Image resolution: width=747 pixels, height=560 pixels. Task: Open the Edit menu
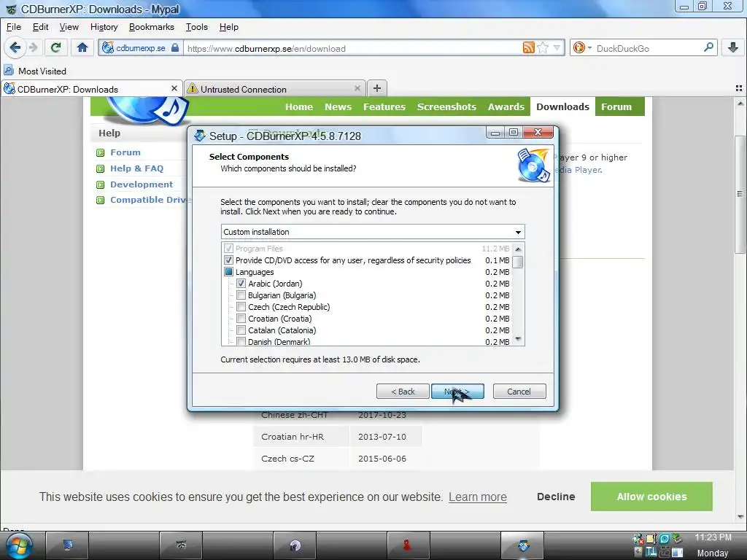(41, 27)
